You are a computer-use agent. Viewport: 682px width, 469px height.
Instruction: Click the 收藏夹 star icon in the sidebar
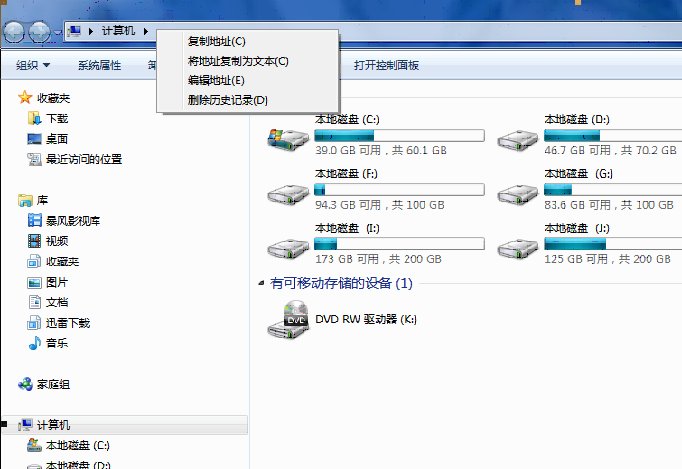[x=25, y=97]
